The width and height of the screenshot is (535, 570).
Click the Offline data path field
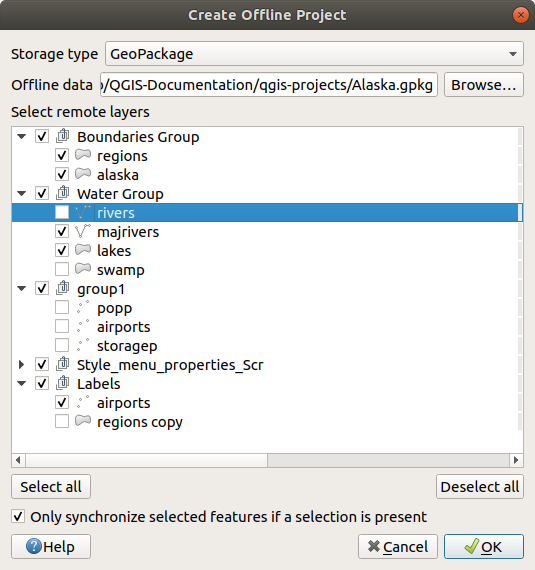(x=269, y=85)
